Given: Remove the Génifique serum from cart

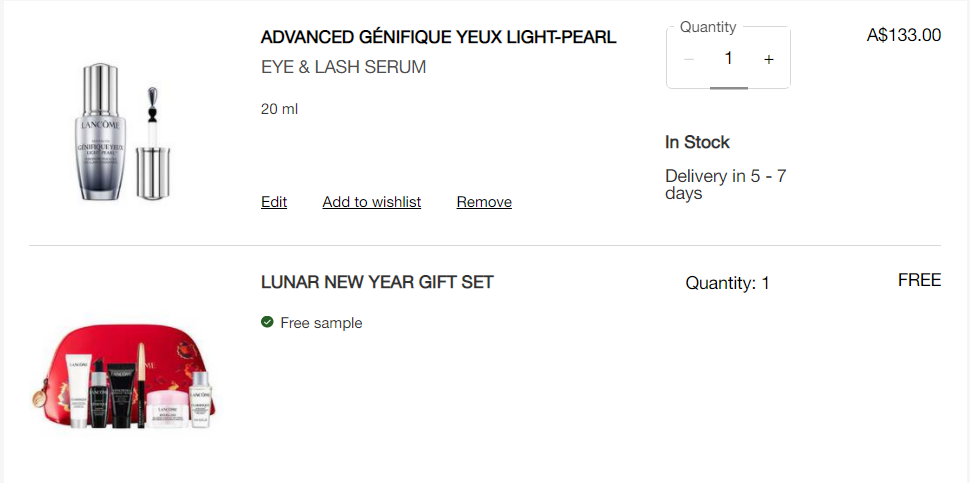Looking at the screenshot, I should click(484, 202).
